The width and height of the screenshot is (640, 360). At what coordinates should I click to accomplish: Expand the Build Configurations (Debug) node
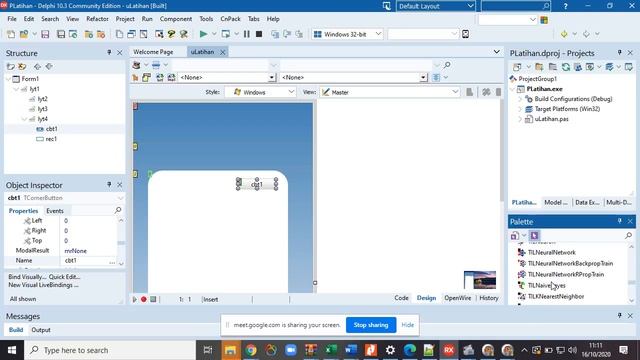point(520,99)
